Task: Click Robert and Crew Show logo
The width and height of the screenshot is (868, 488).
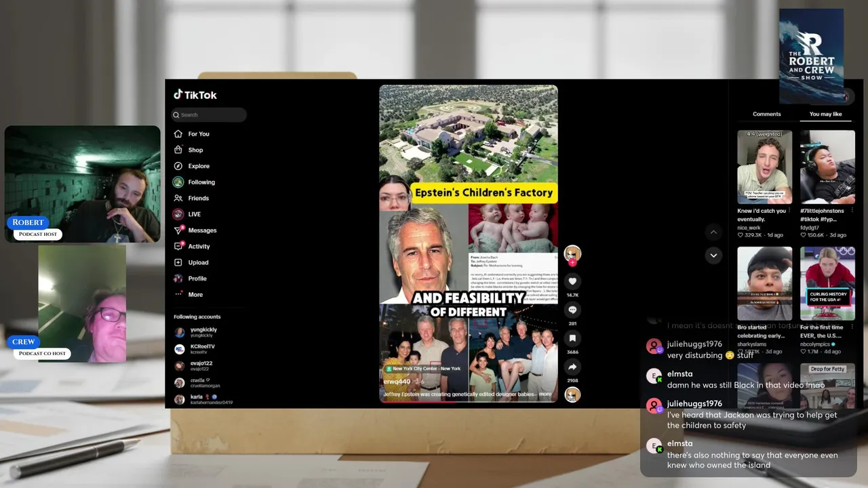Action: (811, 56)
